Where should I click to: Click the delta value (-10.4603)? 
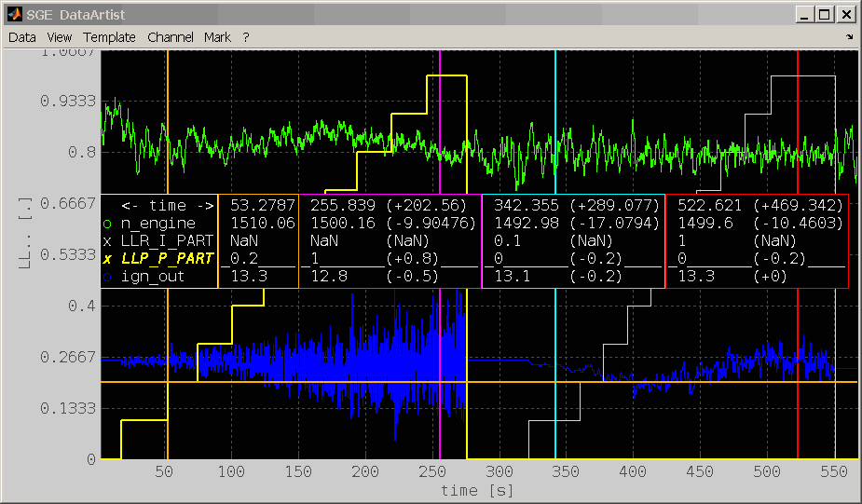coord(798,224)
